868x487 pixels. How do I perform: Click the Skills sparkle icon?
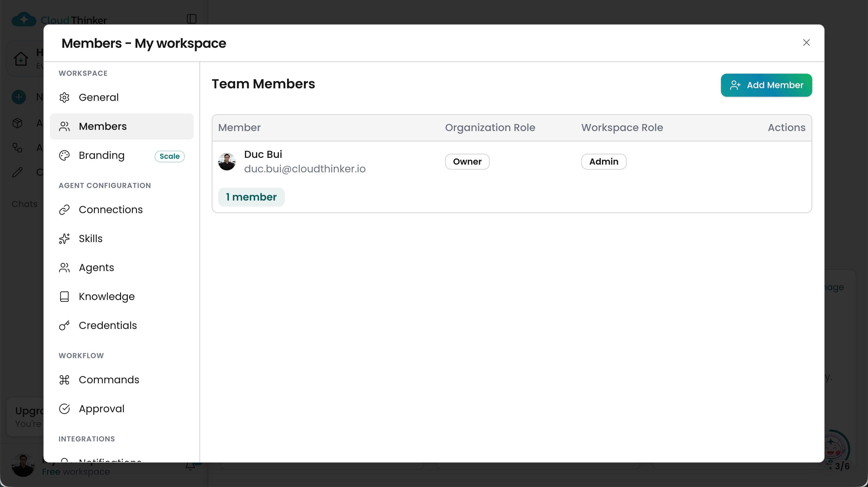click(64, 239)
